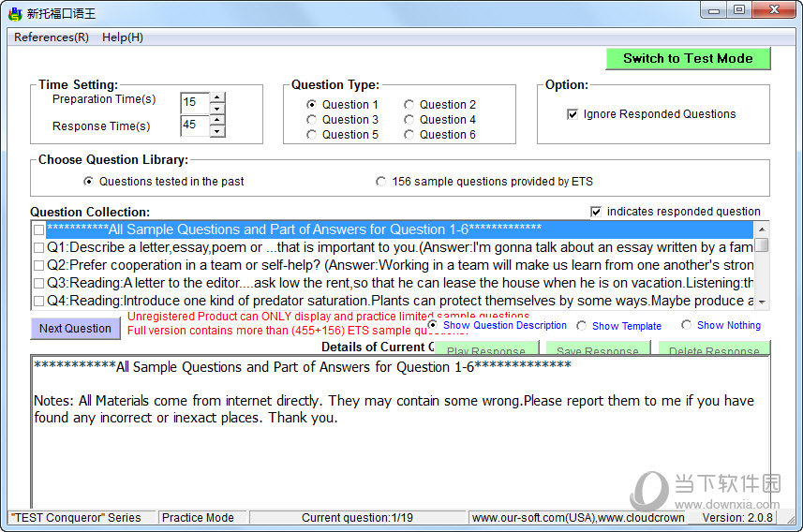The height and width of the screenshot is (532, 803).
Task: Open the Help(H) menu
Action: 123,37
